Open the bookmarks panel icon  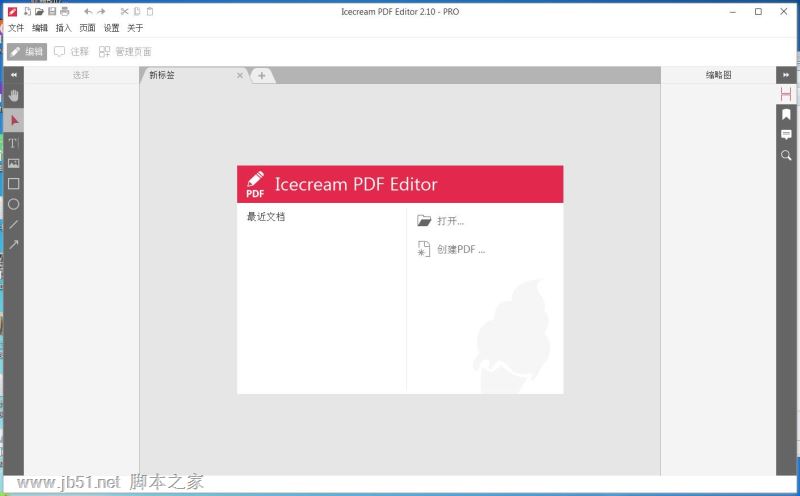(786, 114)
